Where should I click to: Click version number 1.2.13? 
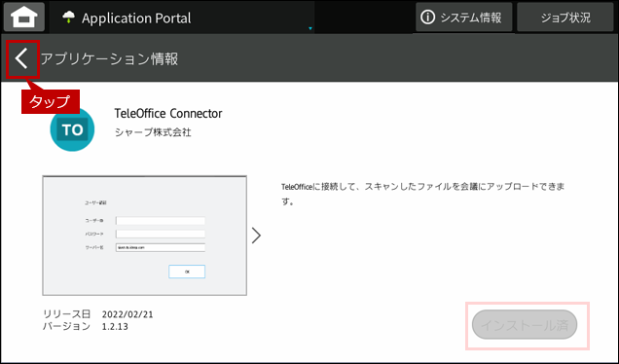115,326
